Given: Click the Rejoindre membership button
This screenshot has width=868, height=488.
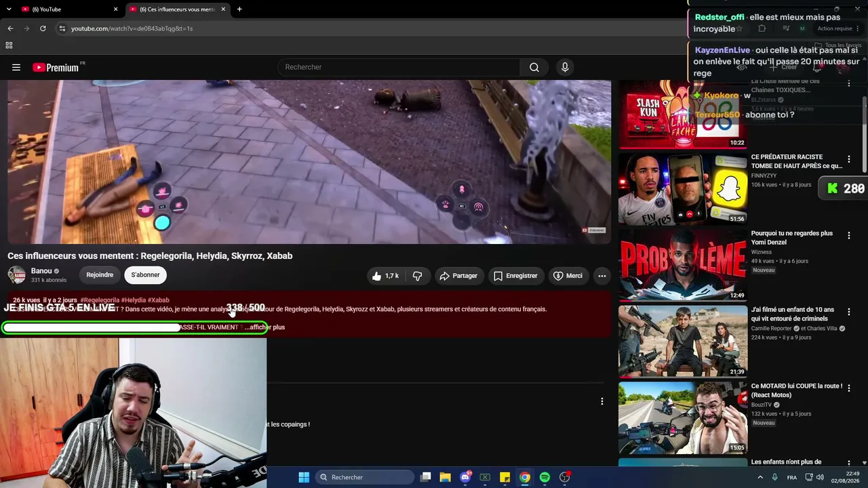Looking at the screenshot, I should [100, 274].
